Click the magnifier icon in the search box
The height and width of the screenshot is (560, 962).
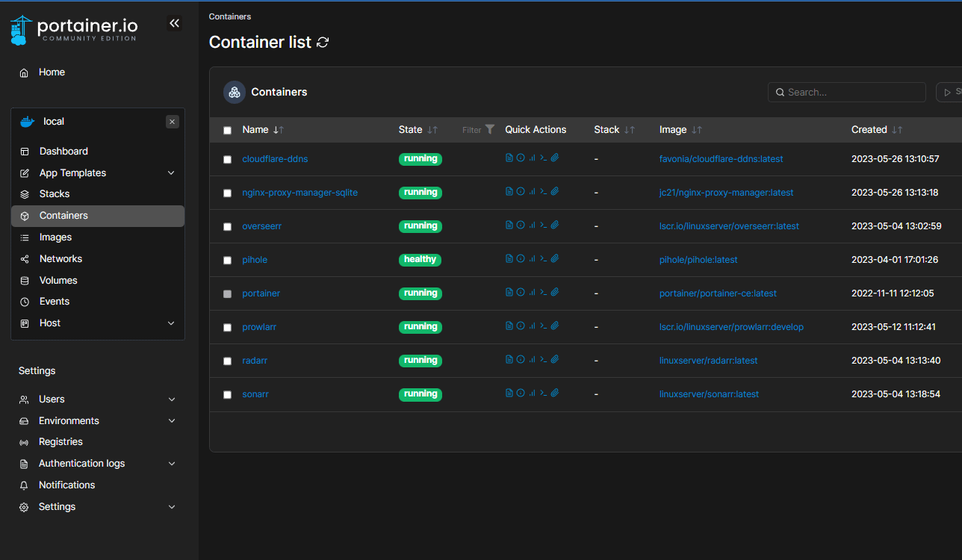[x=781, y=93]
